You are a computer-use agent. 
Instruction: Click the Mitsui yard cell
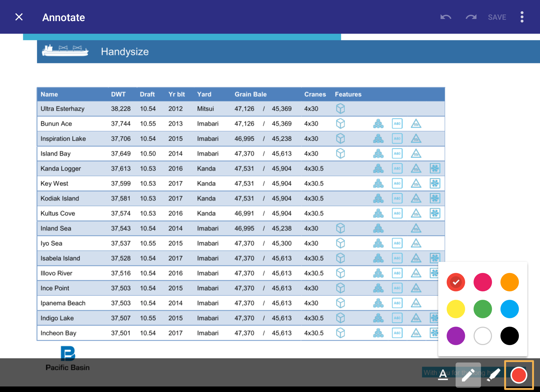pos(205,109)
